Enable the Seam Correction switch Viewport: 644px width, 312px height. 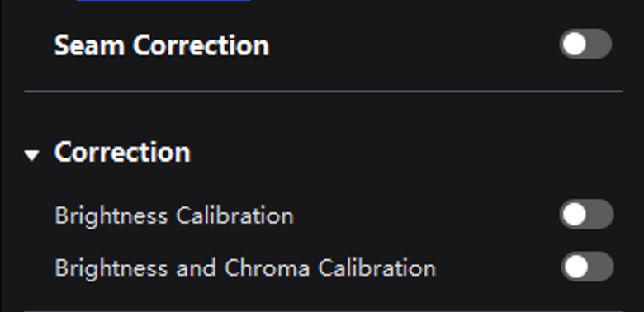point(585,44)
